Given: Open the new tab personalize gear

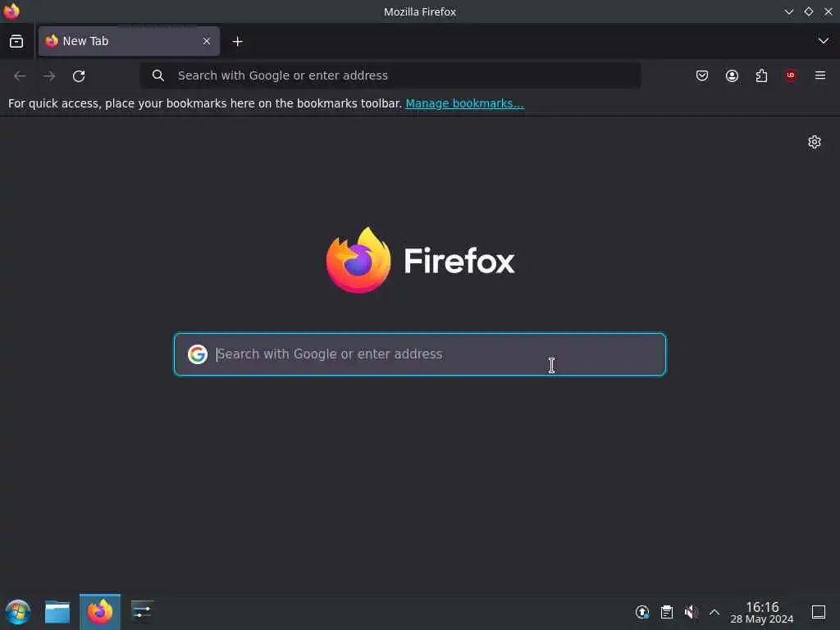Looking at the screenshot, I should [815, 142].
